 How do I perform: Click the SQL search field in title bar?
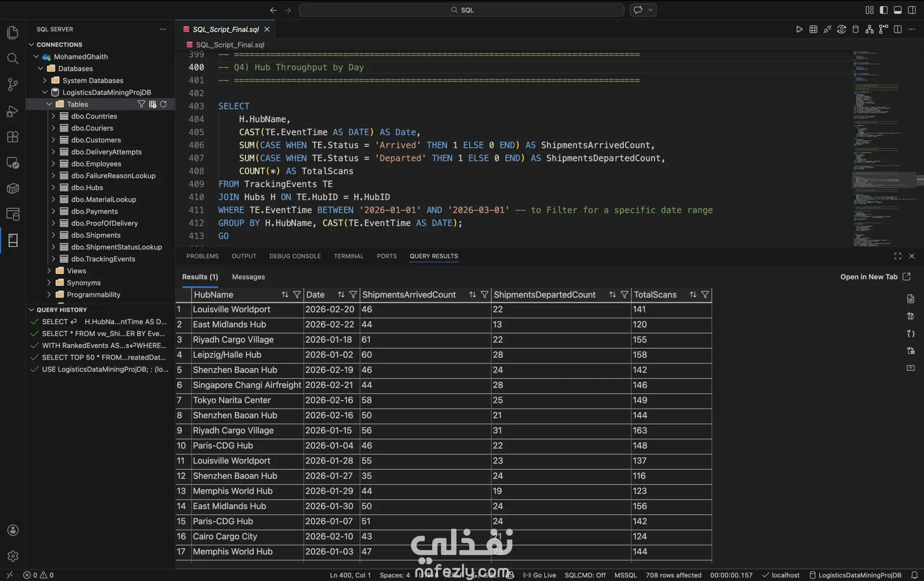pyautogui.click(x=462, y=10)
